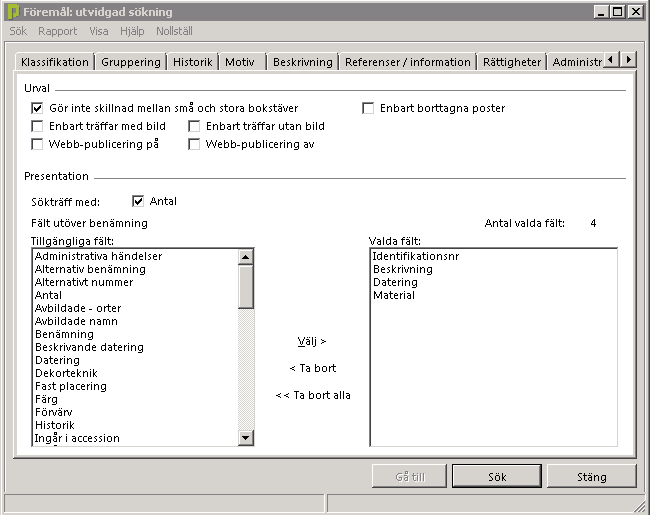Open the Rapport menu
Screen dimensions: 650x515
click(58, 31)
